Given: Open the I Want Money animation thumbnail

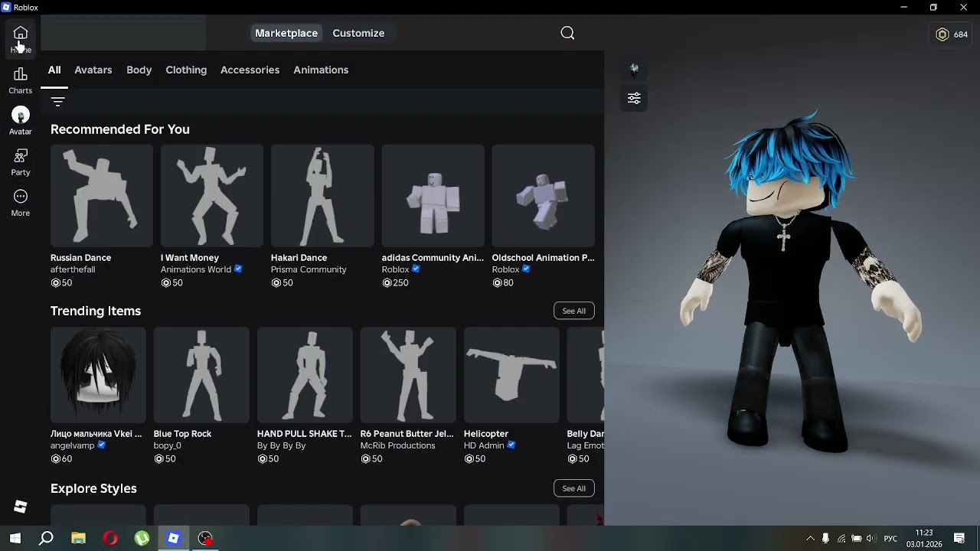Looking at the screenshot, I should tap(212, 196).
